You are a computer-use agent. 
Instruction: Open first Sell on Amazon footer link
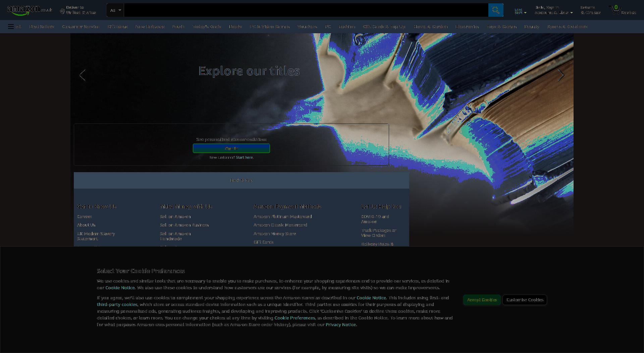coord(175,217)
